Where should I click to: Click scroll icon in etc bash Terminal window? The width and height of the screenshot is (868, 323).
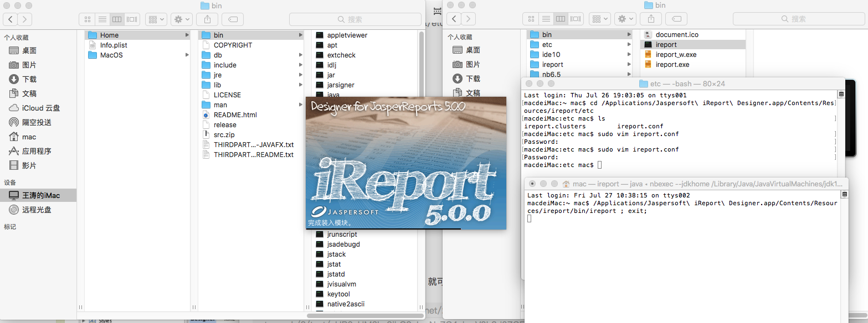tap(841, 95)
